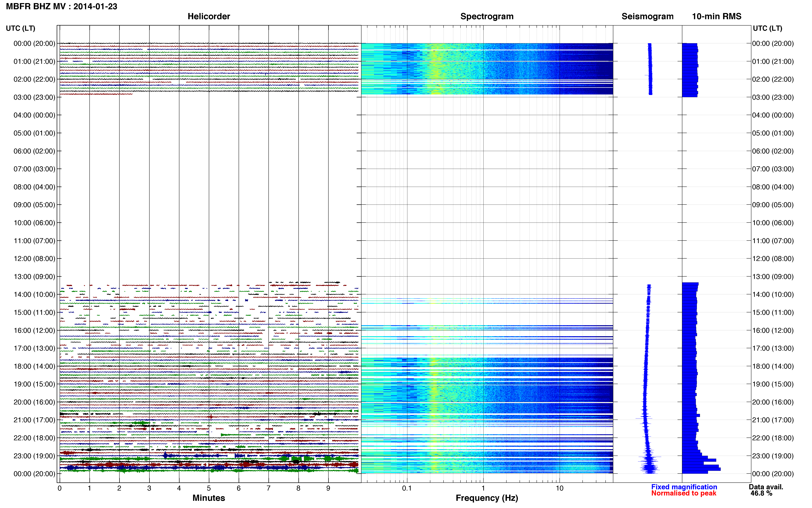Screen dimensions: 812x508
Task: Click the minute tick label '3'
Action: 149,488
